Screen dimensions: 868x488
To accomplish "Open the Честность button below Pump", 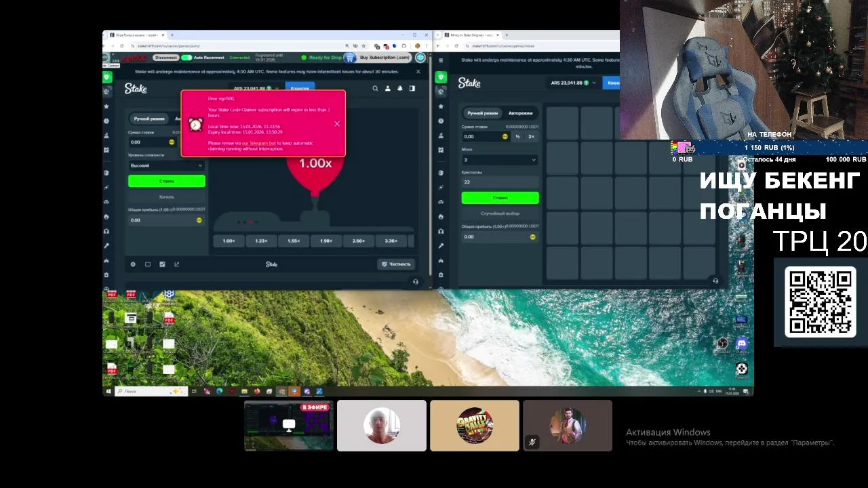I will 396,264.
